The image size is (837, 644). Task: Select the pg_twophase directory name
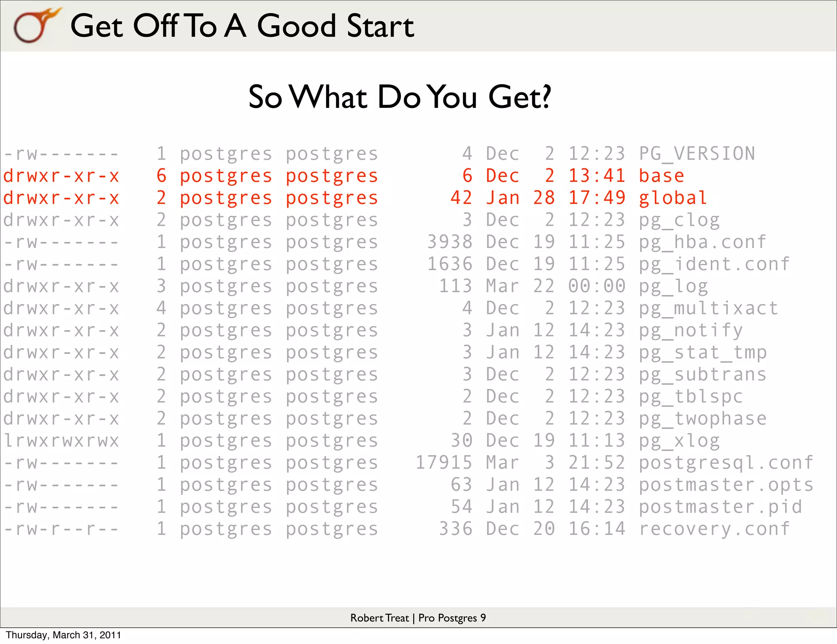tap(703, 419)
